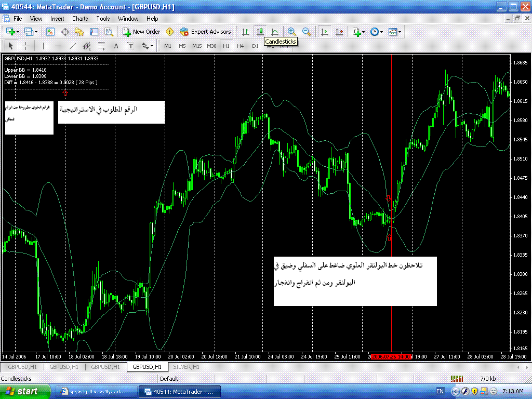The height and width of the screenshot is (399, 532).
Task: Click the New Chart icon
Action: (10, 32)
